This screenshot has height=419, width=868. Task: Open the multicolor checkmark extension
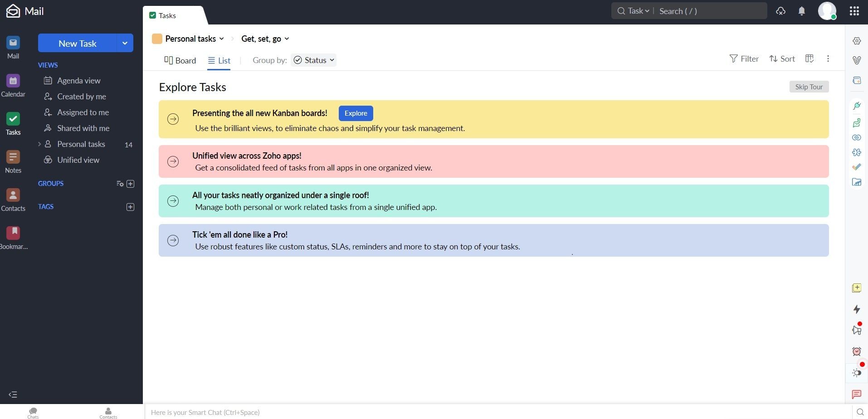point(857,167)
